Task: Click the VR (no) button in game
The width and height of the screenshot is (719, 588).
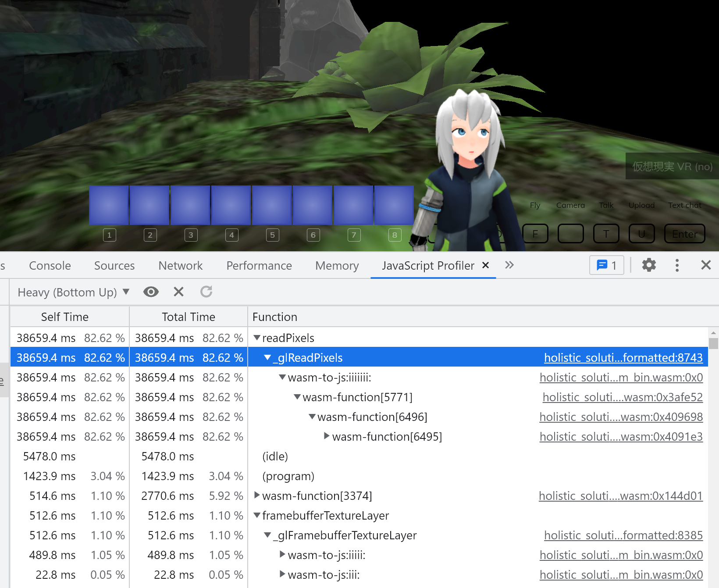Action: pos(672,166)
